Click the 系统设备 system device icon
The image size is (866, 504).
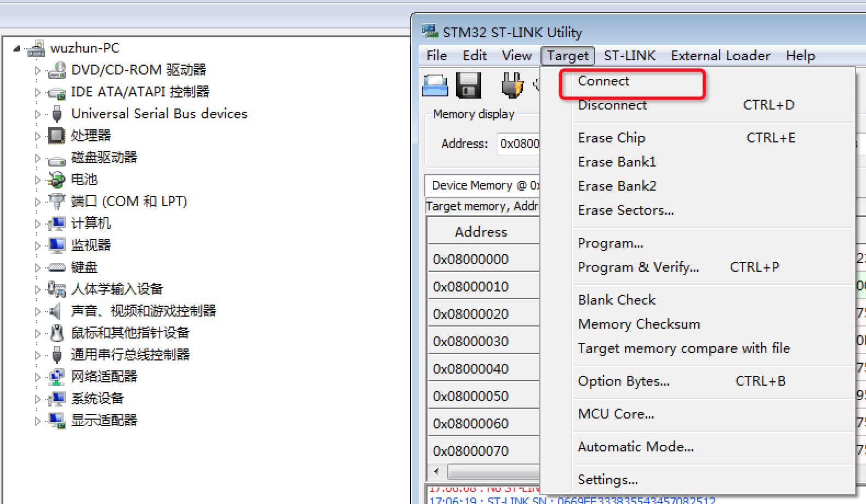(56, 398)
